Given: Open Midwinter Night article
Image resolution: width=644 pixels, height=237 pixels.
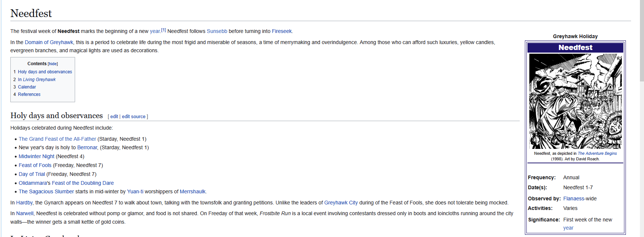Looking at the screenshot, I should pyautogui.click(x=37, y=156).
